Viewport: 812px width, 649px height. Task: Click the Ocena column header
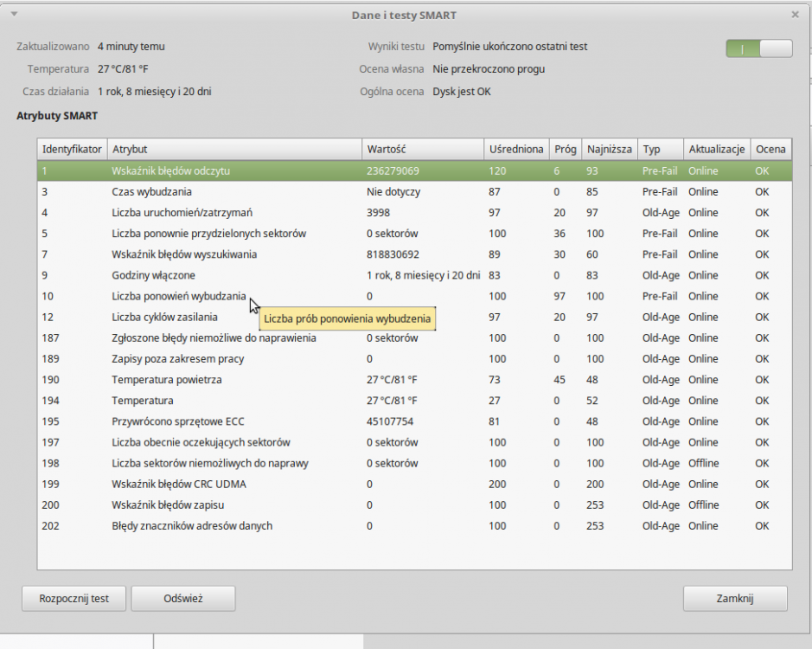[x=770, y=150]
